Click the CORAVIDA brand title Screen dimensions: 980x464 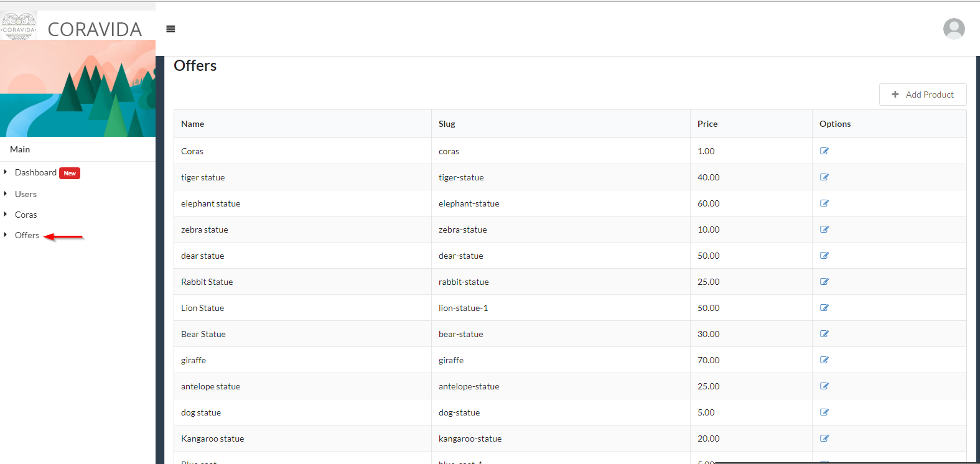click(x=95, y=29)
